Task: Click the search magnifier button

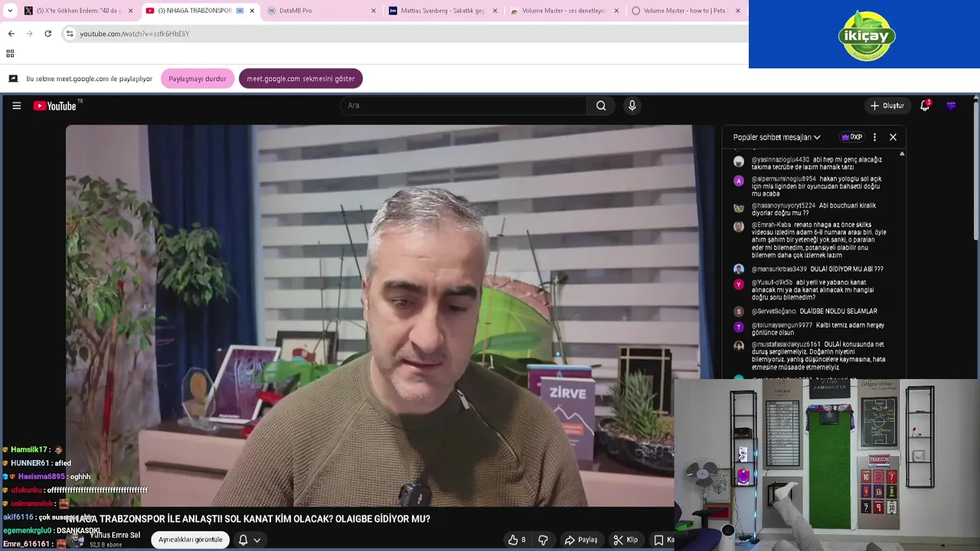Action: coord(601,106)
